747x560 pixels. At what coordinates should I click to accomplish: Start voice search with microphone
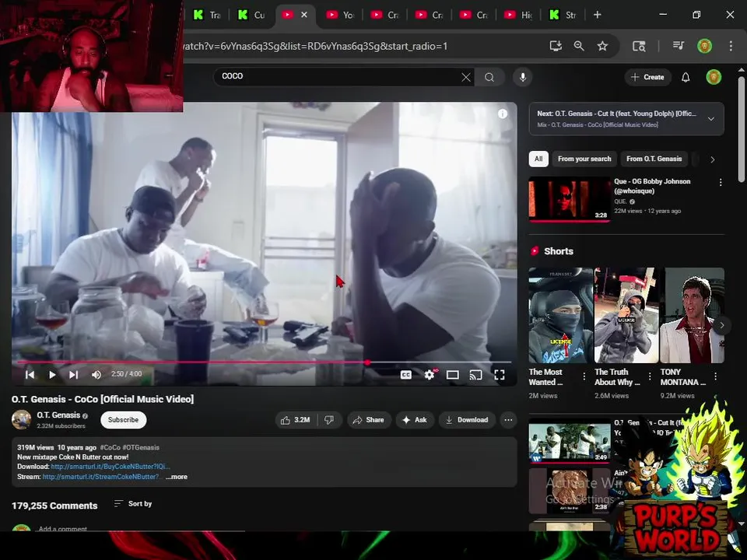(523, 77)
